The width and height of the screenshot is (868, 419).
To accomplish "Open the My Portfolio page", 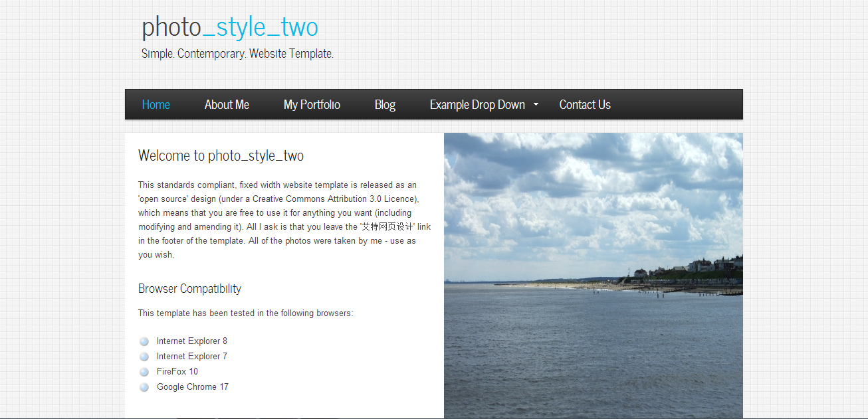I will click(x=312, y=105).
